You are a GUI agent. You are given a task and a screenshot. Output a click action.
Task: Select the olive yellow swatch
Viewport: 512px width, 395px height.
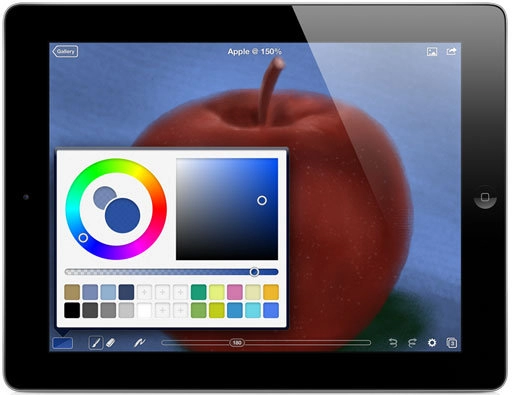tap(217, 310)
